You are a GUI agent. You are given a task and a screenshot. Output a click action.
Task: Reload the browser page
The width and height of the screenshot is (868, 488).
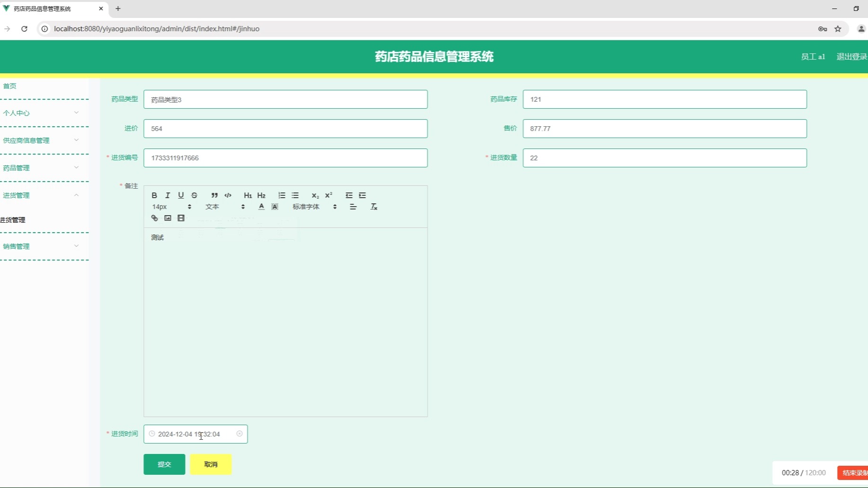(24, 29)
